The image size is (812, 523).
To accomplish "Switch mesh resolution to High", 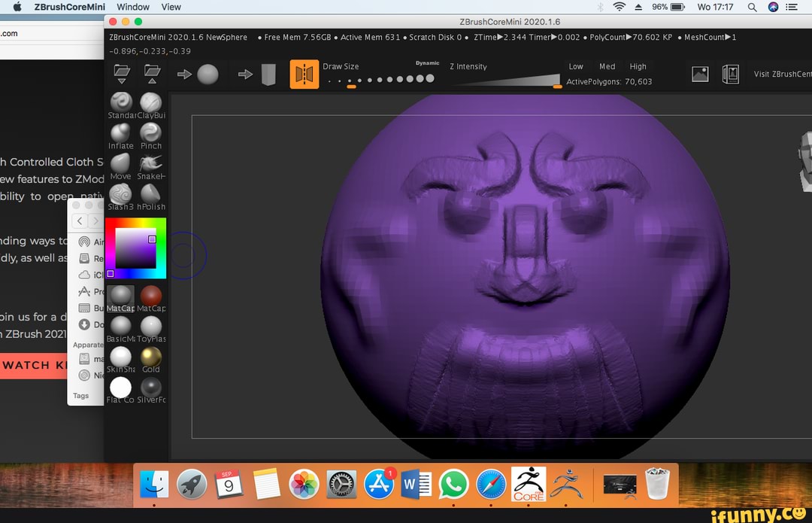I will coord(638,66).
